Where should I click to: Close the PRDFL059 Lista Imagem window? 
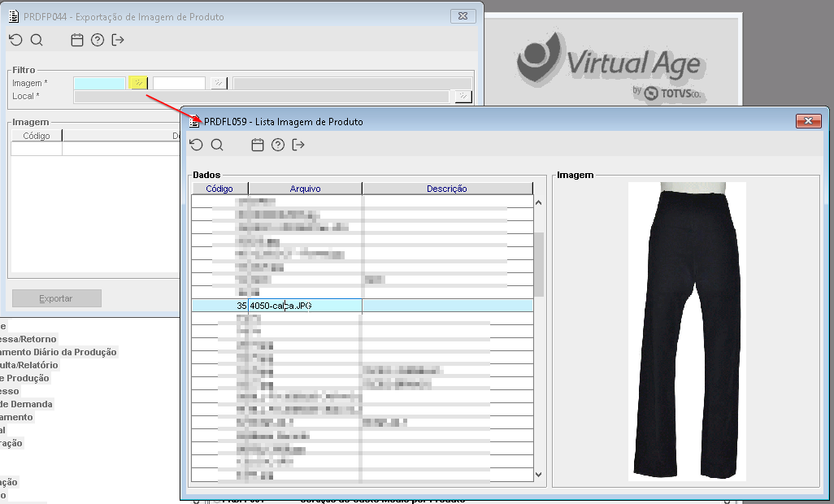pyautogui.click(x=809, y=120)
